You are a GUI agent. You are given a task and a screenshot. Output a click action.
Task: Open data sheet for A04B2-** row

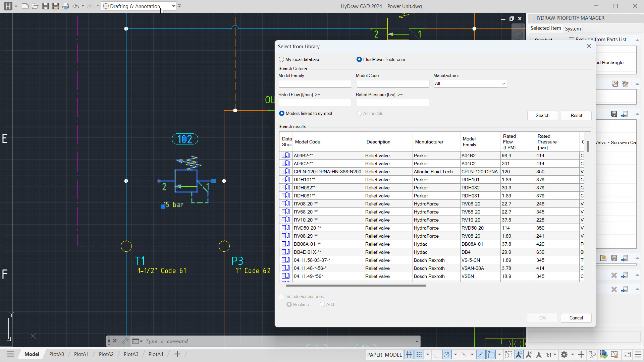pyautogui.click(x=285, y=155)
